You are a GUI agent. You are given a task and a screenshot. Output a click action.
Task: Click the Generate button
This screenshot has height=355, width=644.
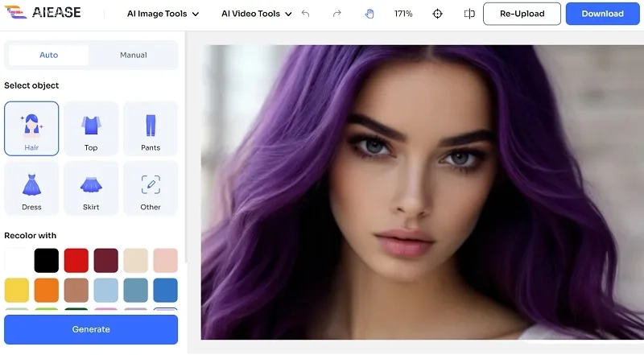point(91,329)
